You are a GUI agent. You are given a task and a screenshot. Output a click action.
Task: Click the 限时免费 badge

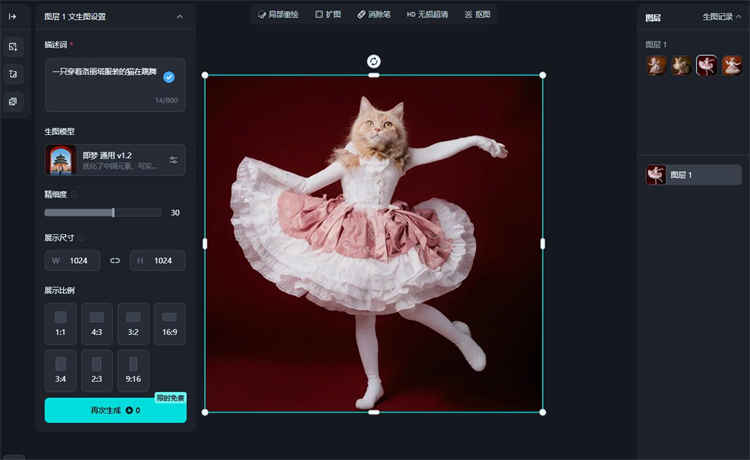(x=170, y=398)
